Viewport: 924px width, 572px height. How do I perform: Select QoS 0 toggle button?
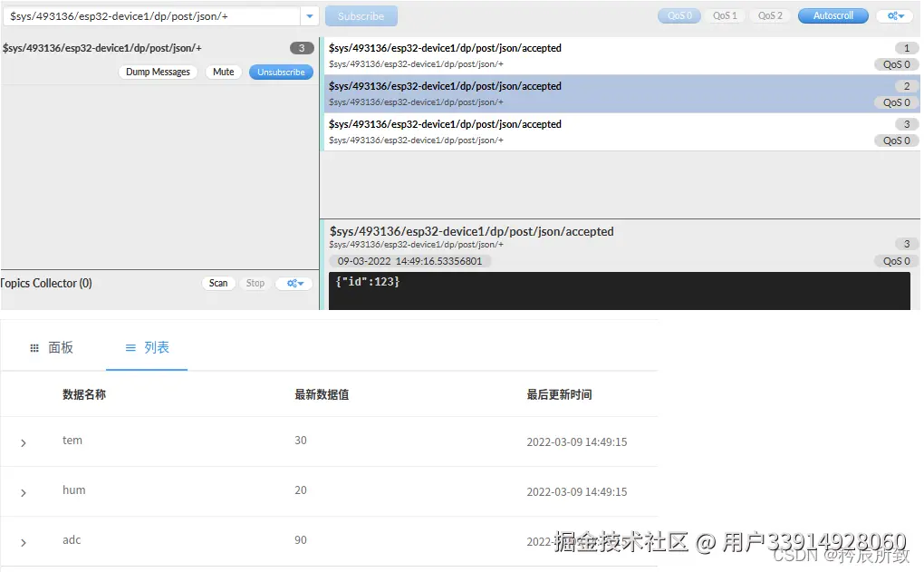(679, 16)
